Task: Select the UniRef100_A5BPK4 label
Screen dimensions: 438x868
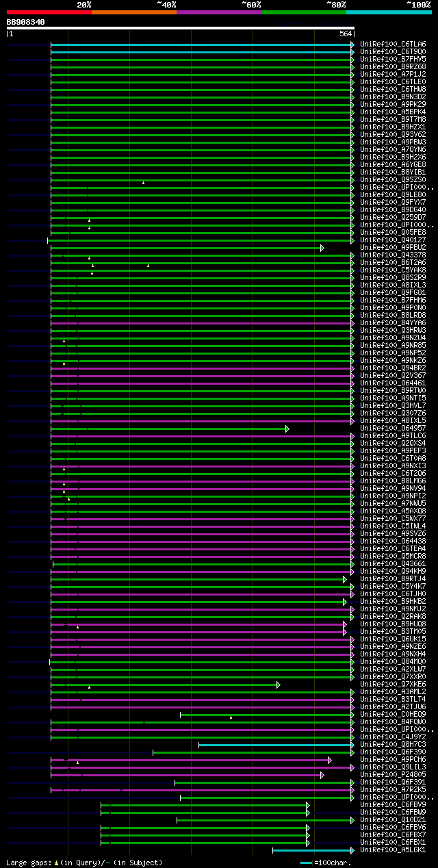Action: pos(393,112)
